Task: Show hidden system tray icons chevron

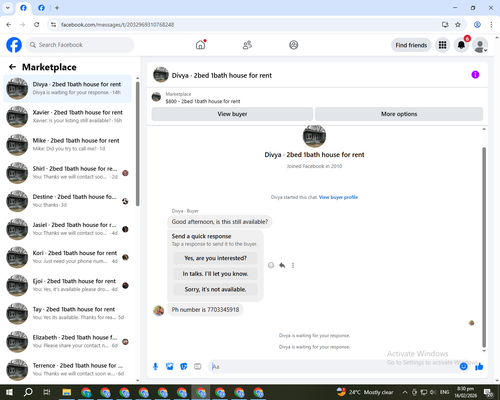Action: point(405,392)
